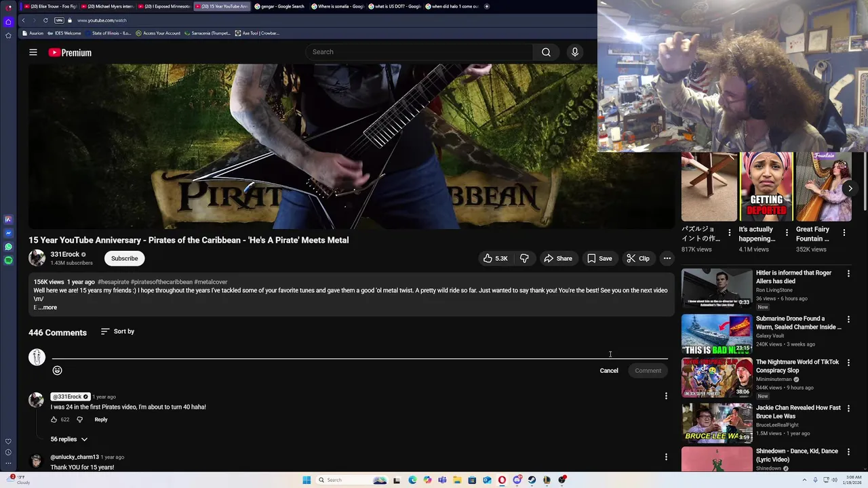Switch to Elise Trouw Foo Fighters tab

50,6
